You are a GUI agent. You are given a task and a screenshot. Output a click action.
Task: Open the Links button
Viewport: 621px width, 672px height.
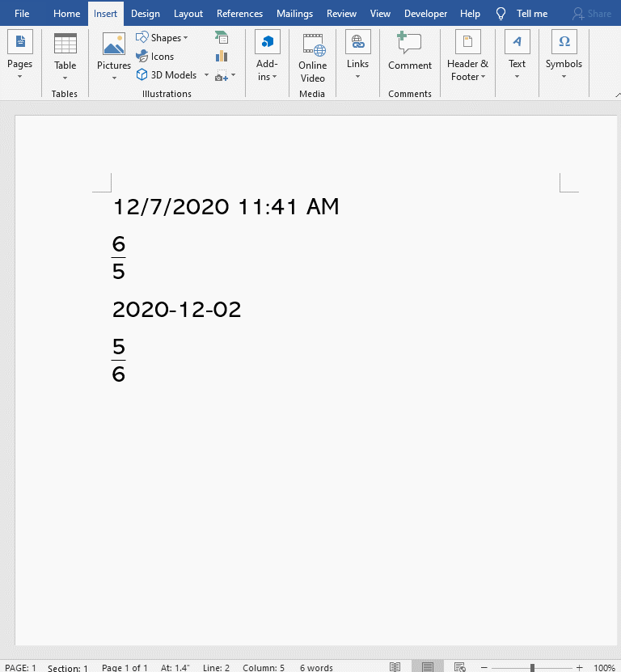358,55
